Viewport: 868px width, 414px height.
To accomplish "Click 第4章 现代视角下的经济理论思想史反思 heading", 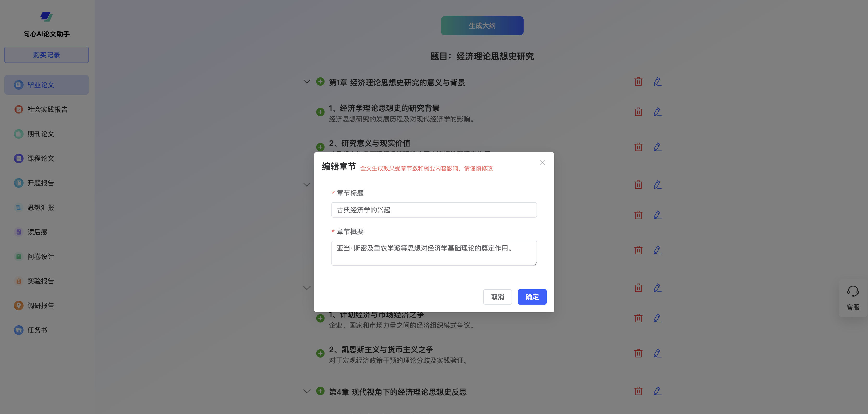I will coord(397,392).
